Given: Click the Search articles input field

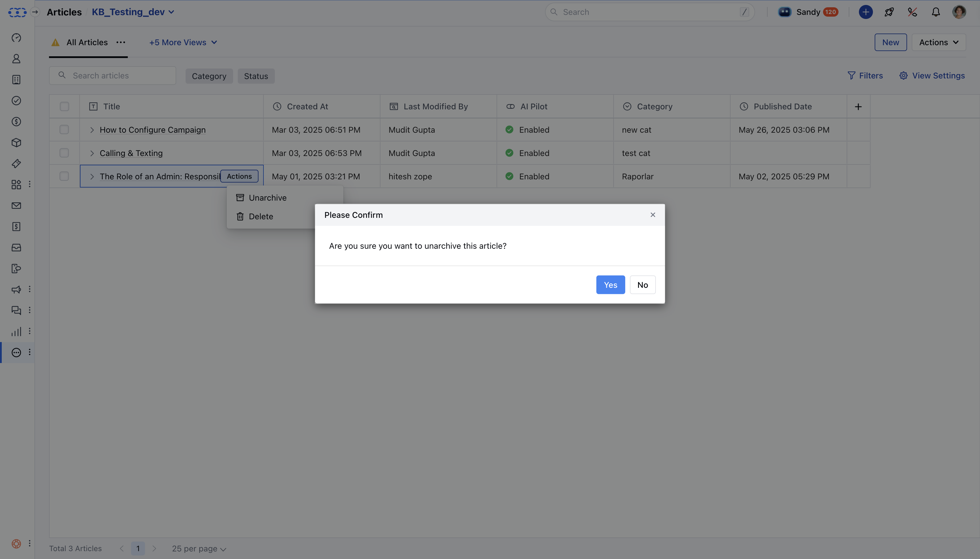Looking at the screenshot, I should point(119,76).
